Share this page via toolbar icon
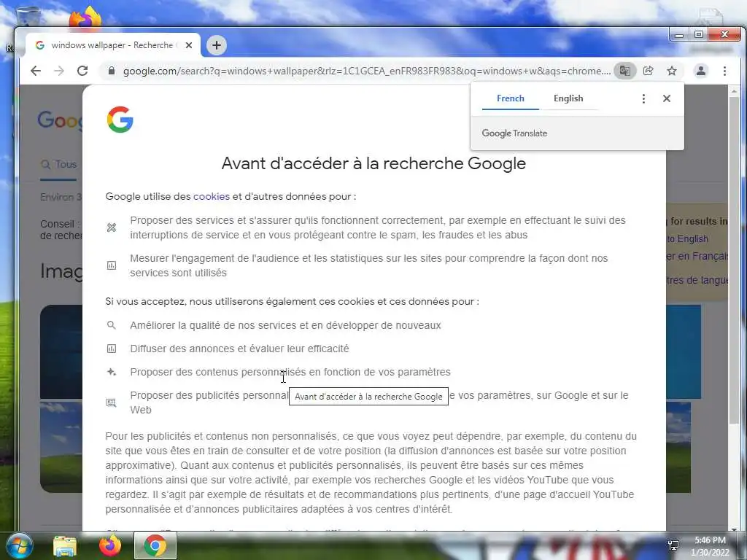The width and height of the screenshot is (747, 560). pyautogui.click(x=648, y=71)
